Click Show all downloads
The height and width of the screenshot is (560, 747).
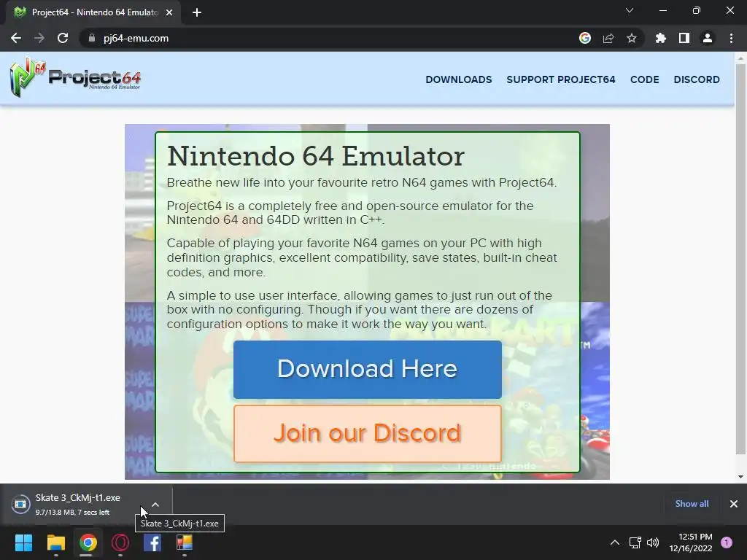pyautogui.click(x=692, y=504)
